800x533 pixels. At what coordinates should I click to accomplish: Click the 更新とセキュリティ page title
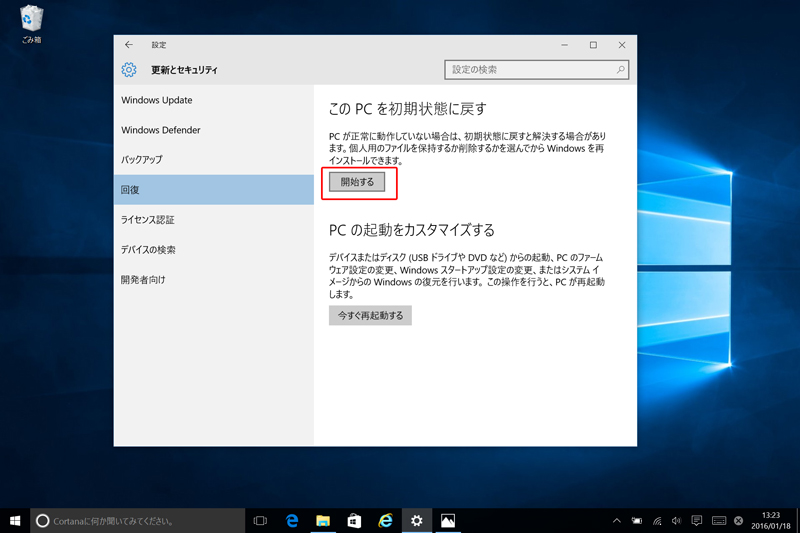pos(184,70)
